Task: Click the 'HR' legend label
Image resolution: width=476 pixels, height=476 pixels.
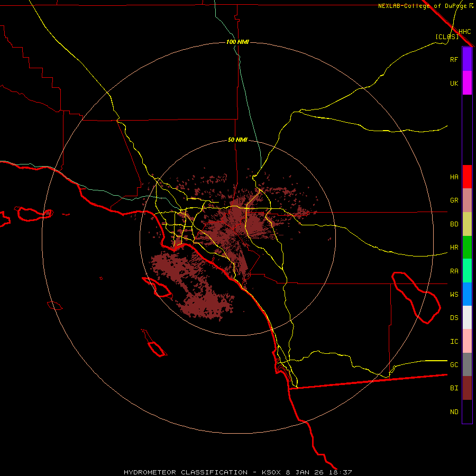Action: pyautogui.click(x=454, y=248)
